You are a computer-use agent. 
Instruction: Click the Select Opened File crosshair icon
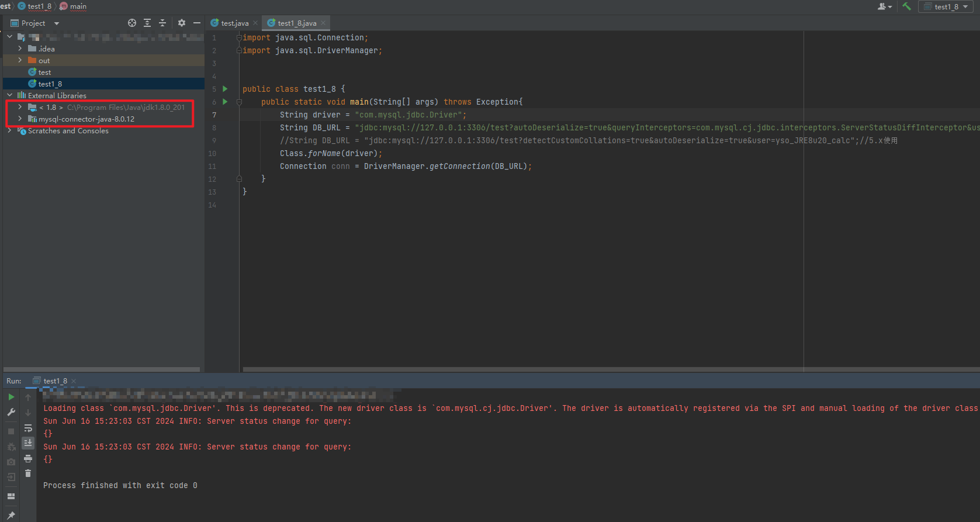[132, 23]
